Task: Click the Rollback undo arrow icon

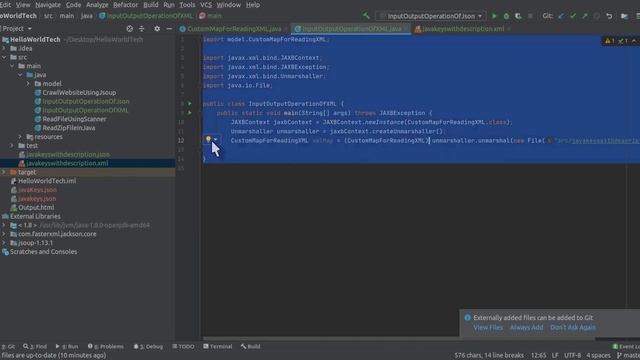Action: click(x=609, y=16)
